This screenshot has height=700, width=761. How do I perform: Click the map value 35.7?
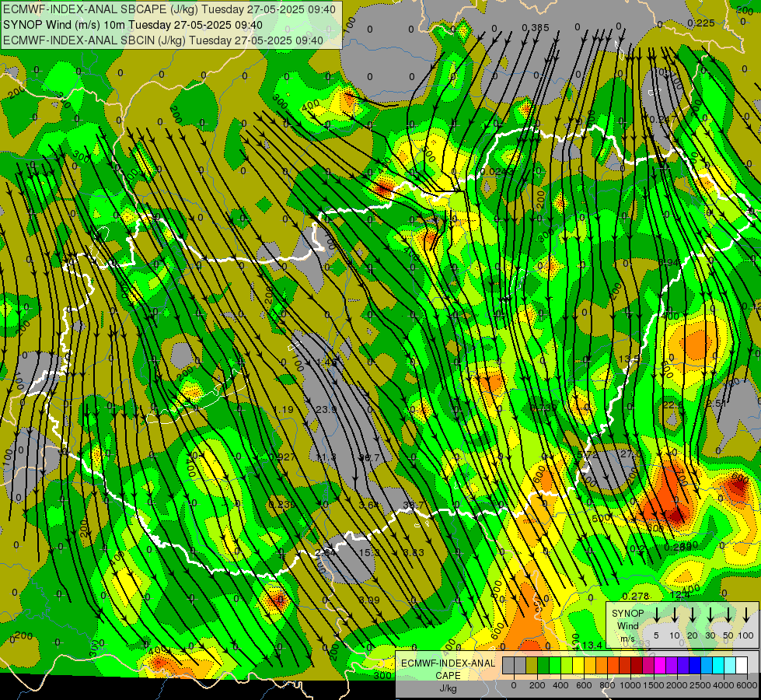point(413,506)
